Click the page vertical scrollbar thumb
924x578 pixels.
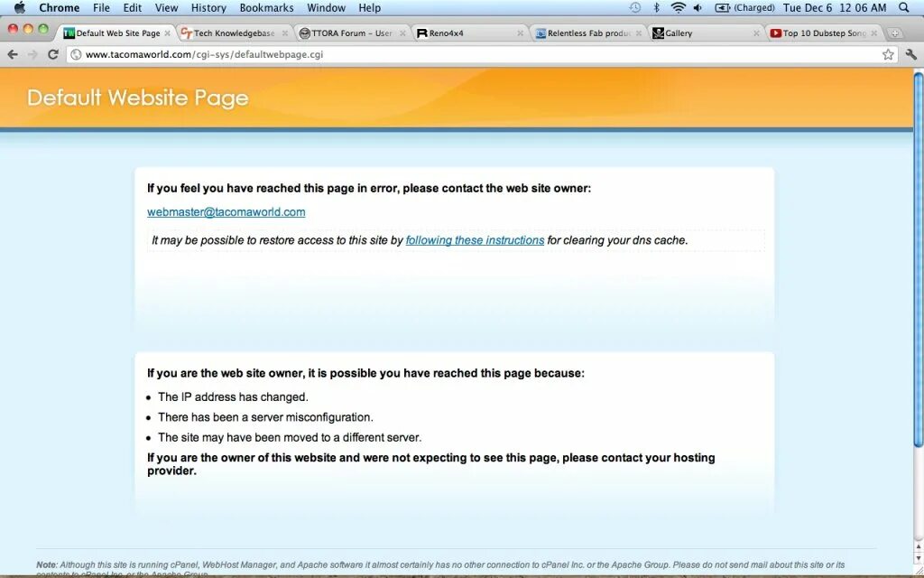[918, 259]
